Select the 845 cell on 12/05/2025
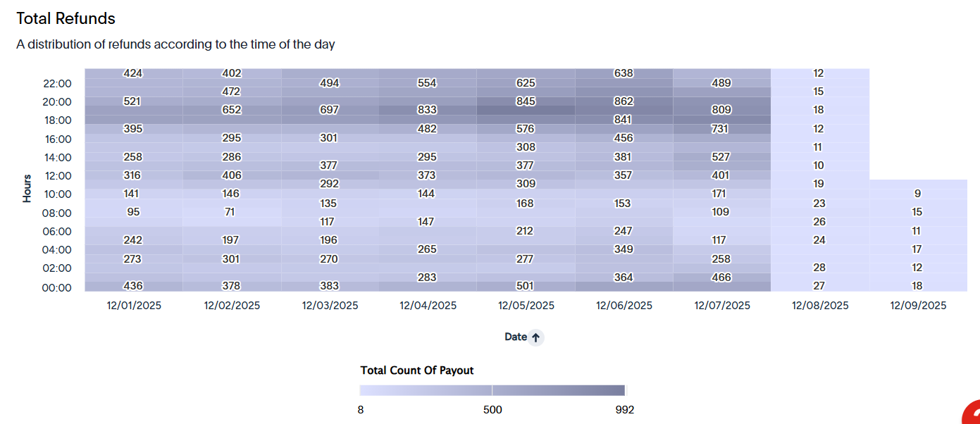 pyautogui.click(x=526, y=101)
